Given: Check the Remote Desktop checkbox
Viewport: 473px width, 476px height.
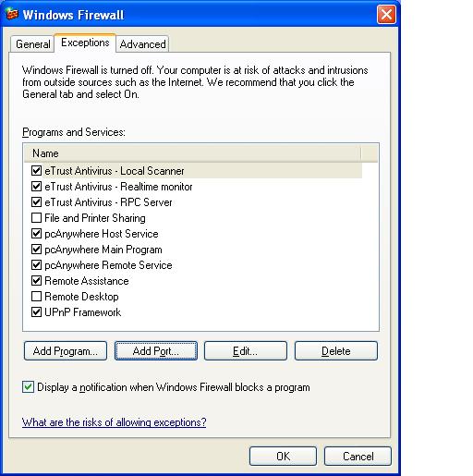Looking at the screenshot, I should point(36,296).
